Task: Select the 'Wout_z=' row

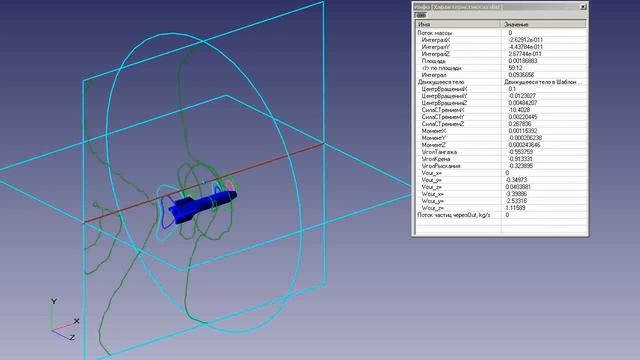Action: tap(501, 208)
